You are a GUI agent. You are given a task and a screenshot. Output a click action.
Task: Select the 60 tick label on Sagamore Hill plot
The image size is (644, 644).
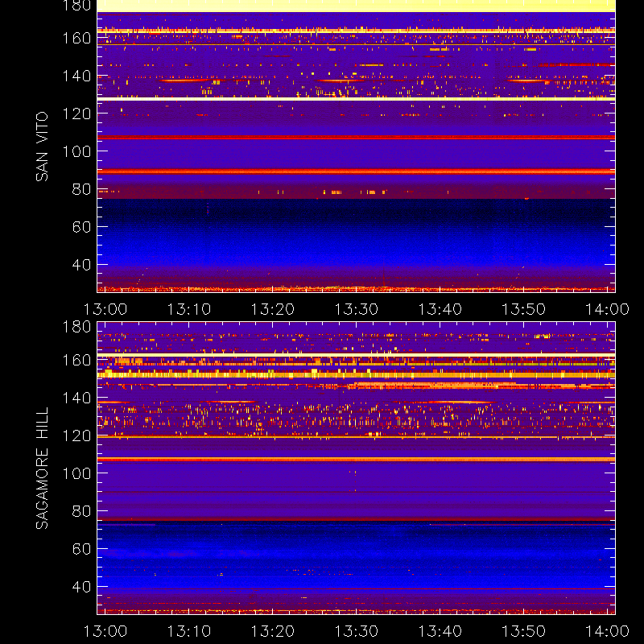tap(81, 549)
